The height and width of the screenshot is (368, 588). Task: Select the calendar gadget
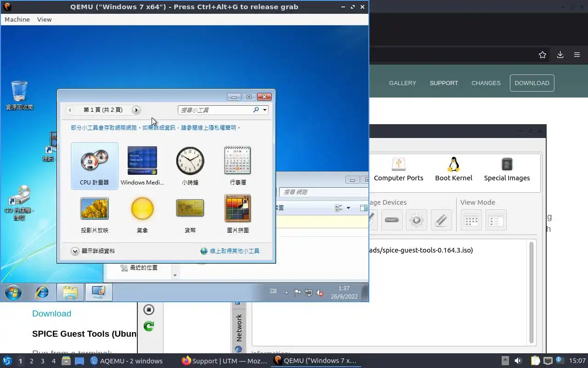pos(237,166)
